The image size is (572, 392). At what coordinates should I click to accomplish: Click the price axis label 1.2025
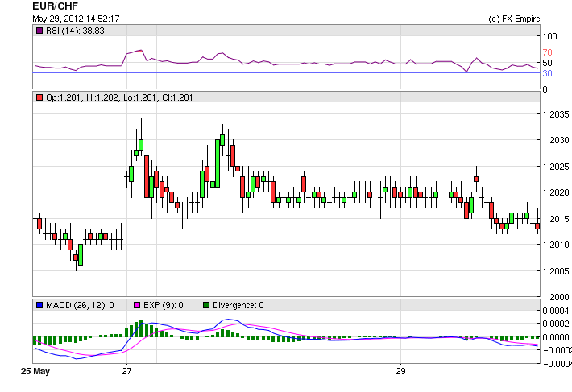click(x=556, y=167)
